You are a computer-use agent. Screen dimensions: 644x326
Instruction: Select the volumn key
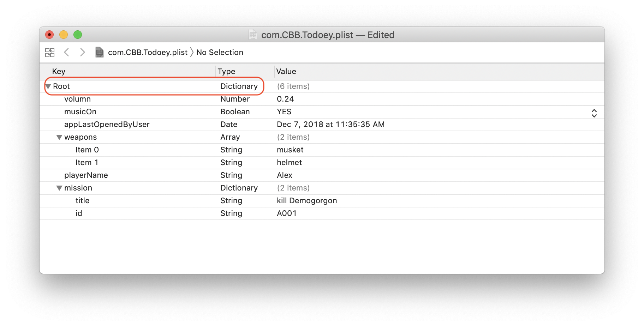point(77,99)
